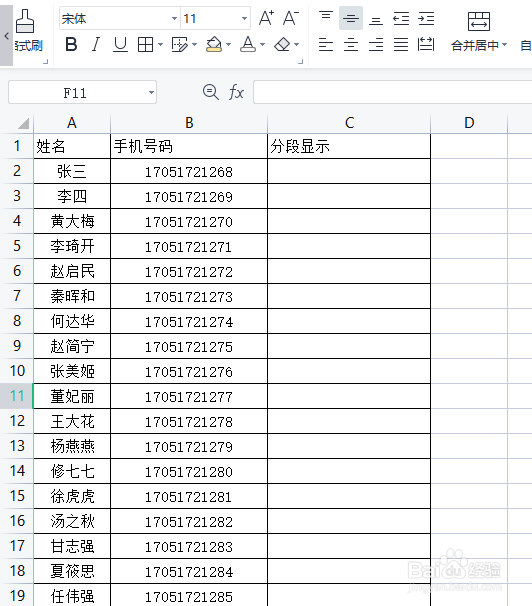The image size is (532, 606).
Task: Select row 1 header
Action: [x=17, y=146]
